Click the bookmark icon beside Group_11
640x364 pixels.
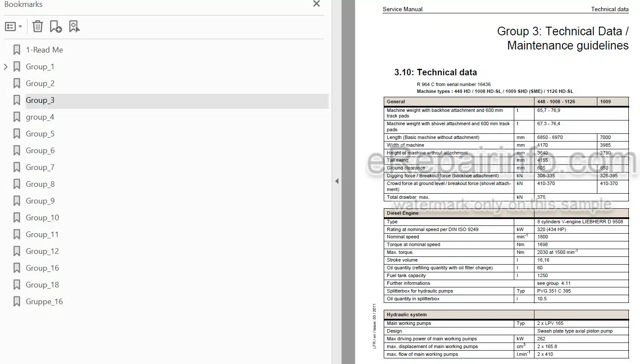click(x=17, y=234)
